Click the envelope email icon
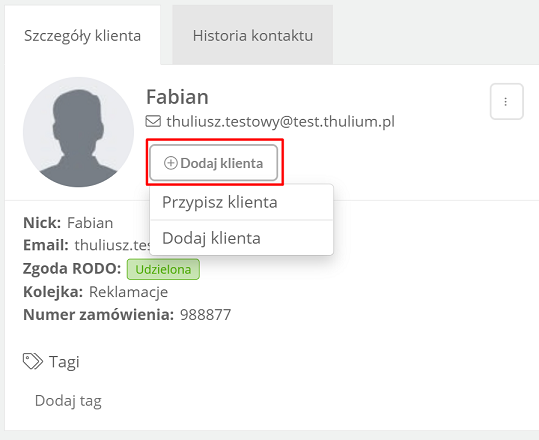Image resolution: width=539 pixels, height=440 pixels. [x=153, y=121]
